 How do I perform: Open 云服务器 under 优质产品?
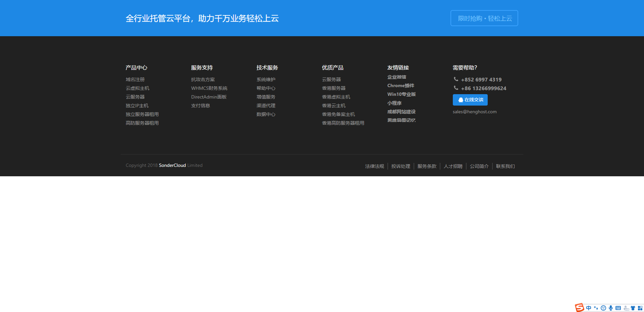point(331,79)
